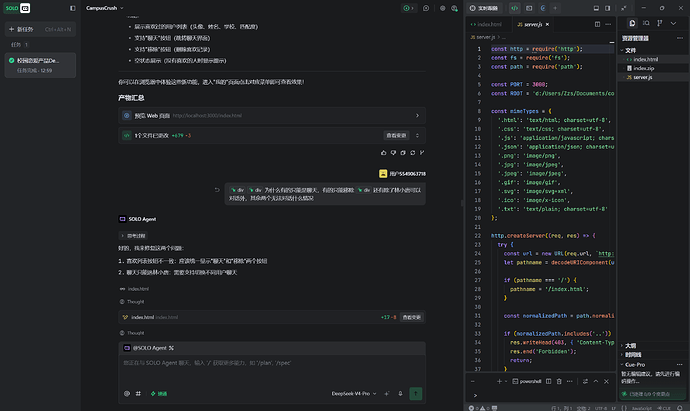Kill the terminal with the trash icon
Viewport: 690px width, 411px height.
coord(559,382)
